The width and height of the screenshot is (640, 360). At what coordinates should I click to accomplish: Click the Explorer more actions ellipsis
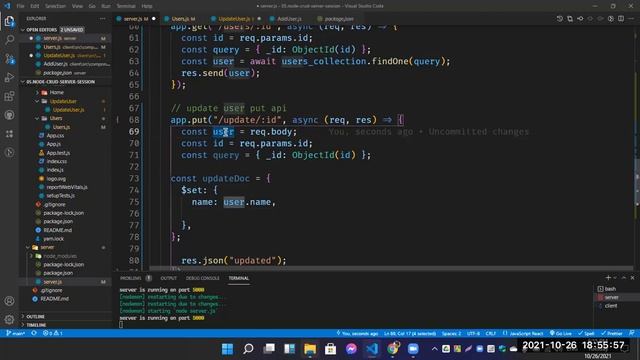point(102,18)
